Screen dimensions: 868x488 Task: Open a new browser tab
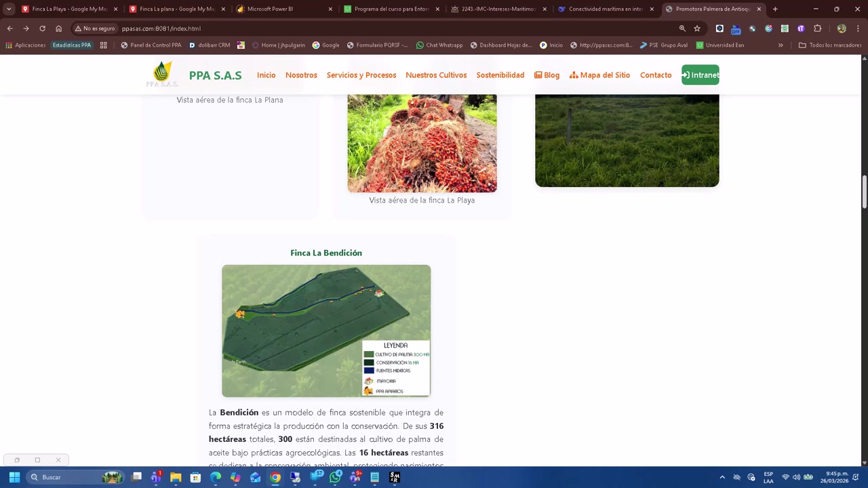[x=775, y=9]
